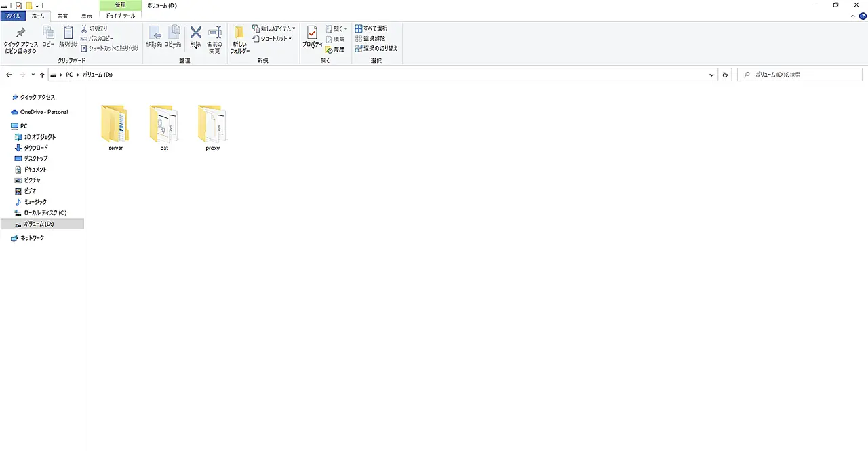Switch to the Share (共有) tab
Viewport: 868px width, 451px height.
tap(62, 16)
